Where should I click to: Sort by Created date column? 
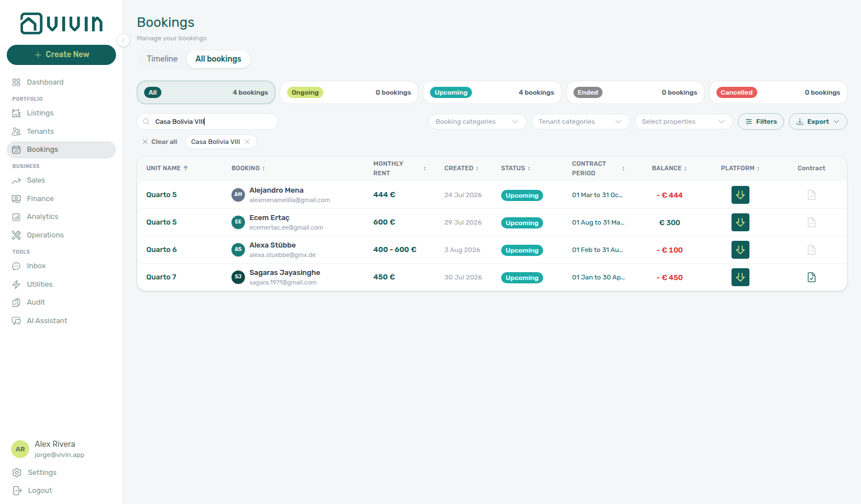[461, 168]
